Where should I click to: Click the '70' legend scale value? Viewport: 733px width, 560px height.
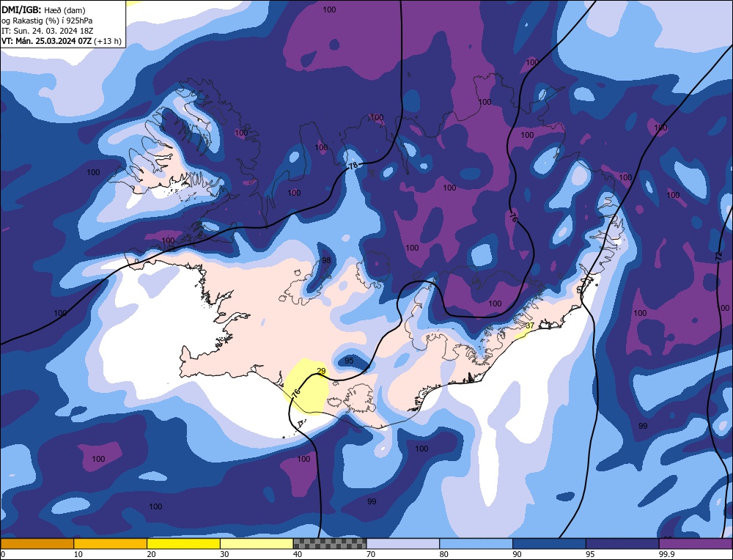point(371,554)
